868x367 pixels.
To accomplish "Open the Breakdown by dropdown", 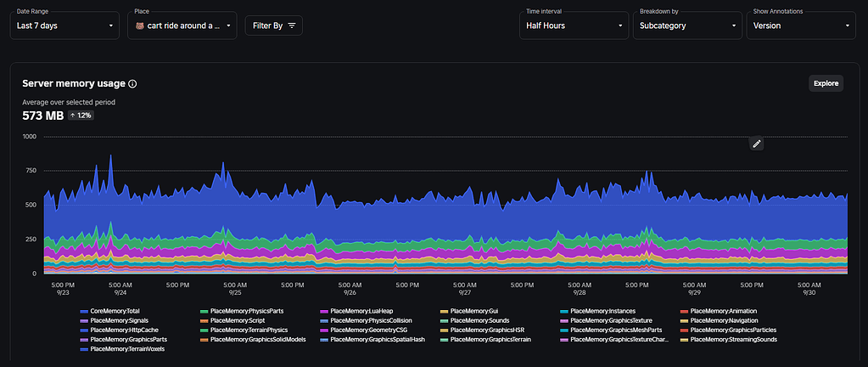I will [x=687, y=25].
